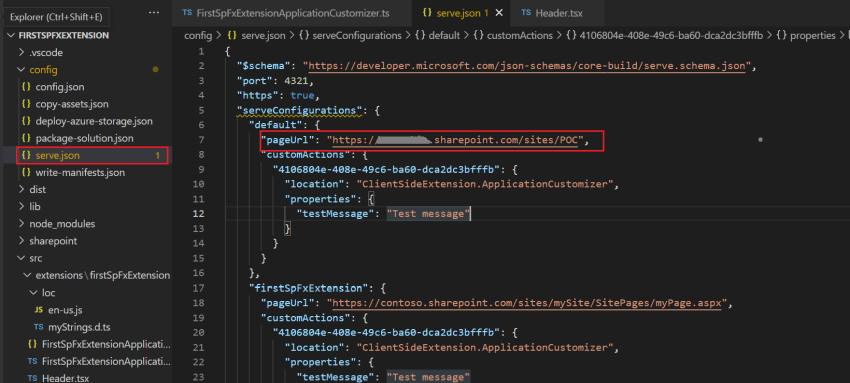
Task: Open en-us.js file
Action: tap(65, 310)
